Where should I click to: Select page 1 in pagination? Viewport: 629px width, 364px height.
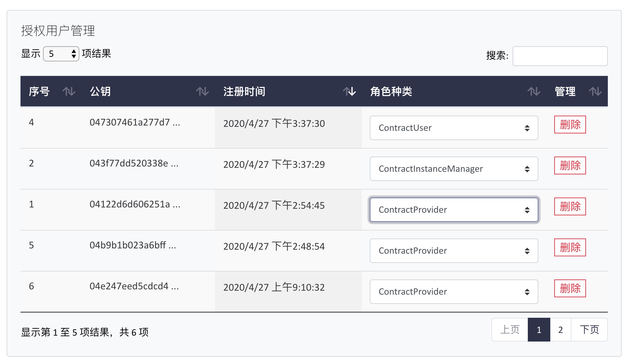pyautogui.click(x=539, y=330)
